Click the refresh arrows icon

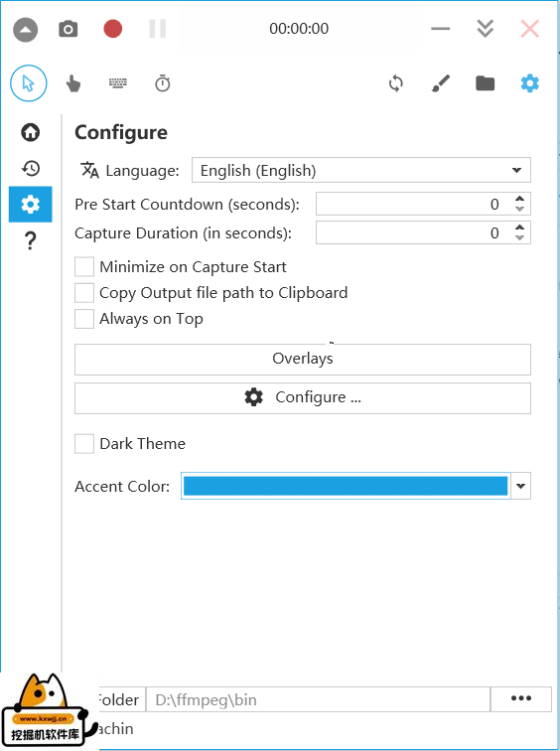[396, 83]
